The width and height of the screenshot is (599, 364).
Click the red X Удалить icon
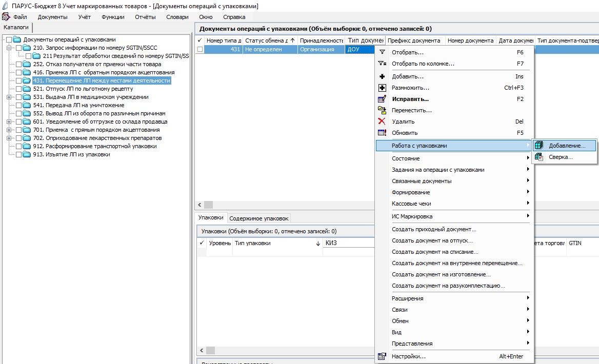coord(382,122)
